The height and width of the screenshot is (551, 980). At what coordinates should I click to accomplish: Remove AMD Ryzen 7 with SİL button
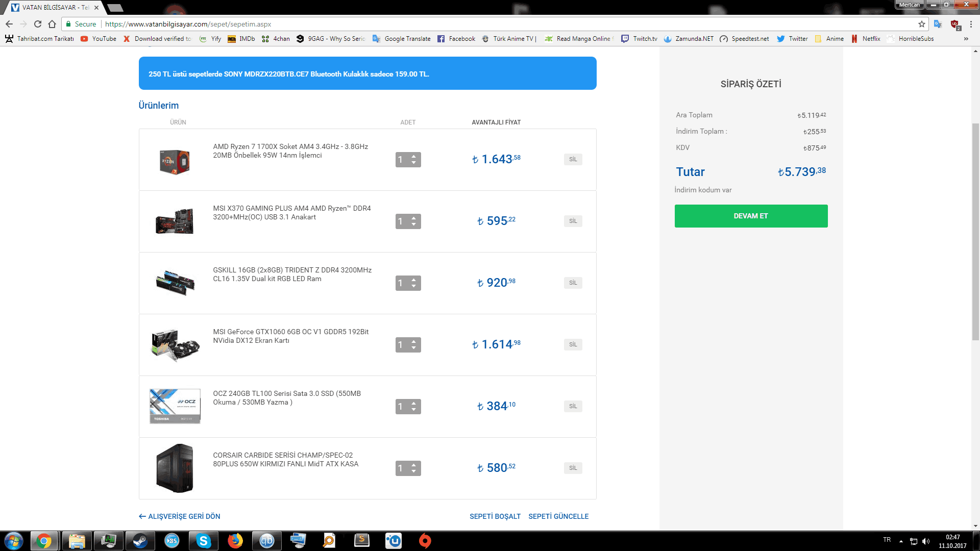573,159
